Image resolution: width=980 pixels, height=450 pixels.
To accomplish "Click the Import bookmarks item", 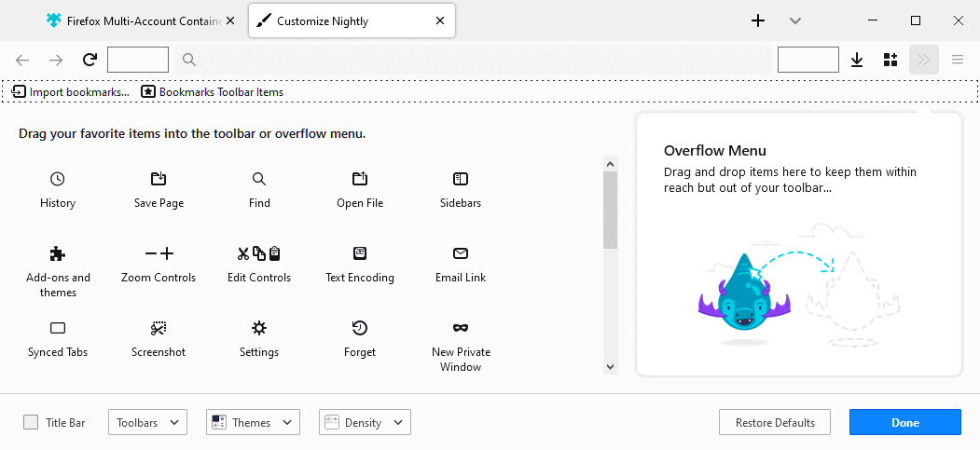I will pyautogui.click(x=71, y=91).
